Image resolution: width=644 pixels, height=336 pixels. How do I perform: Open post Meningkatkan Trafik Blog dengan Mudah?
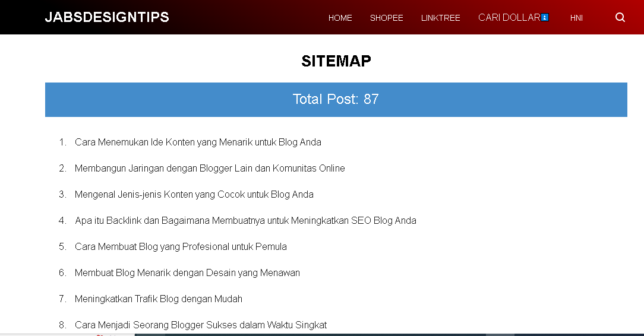tap(158, 299)
